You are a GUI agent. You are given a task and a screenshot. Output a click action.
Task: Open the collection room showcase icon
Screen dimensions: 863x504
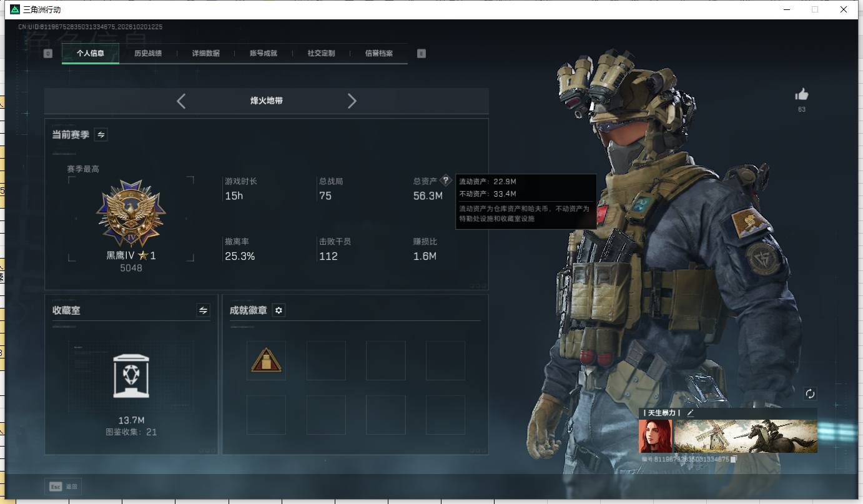131,375
